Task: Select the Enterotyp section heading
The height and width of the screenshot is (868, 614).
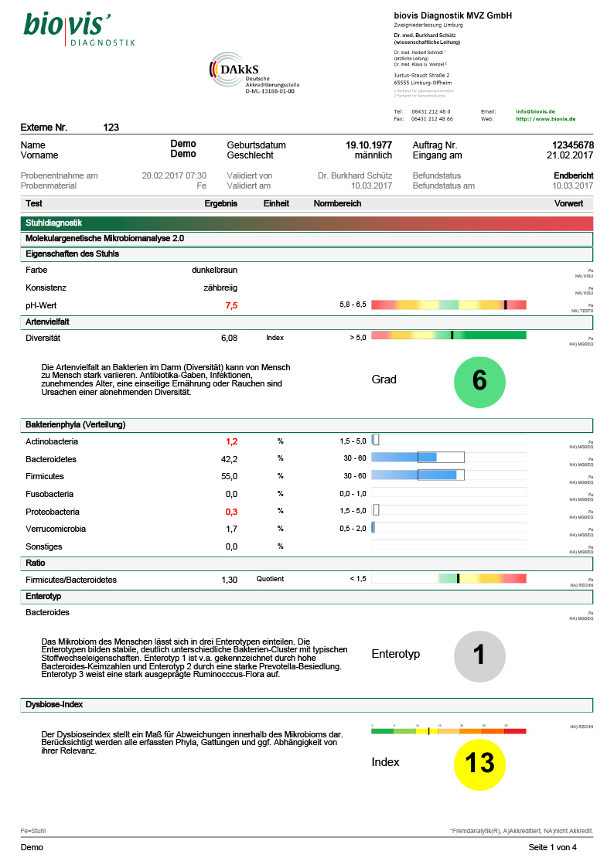Action: (x=307, y=596)
